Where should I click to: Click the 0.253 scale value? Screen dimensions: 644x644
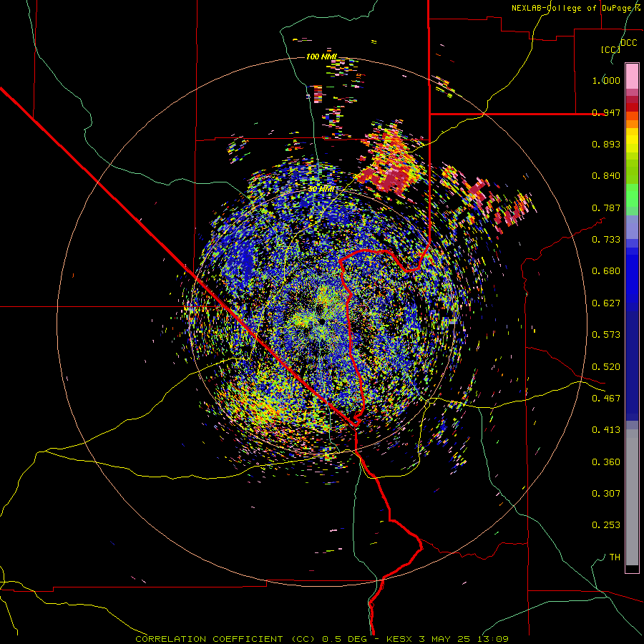click(x=606, y=525)
